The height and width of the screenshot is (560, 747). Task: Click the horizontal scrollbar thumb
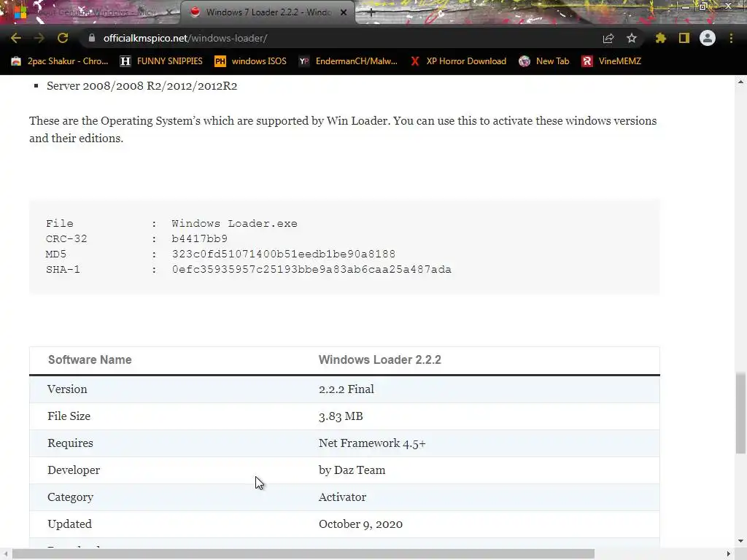point(303,554)
